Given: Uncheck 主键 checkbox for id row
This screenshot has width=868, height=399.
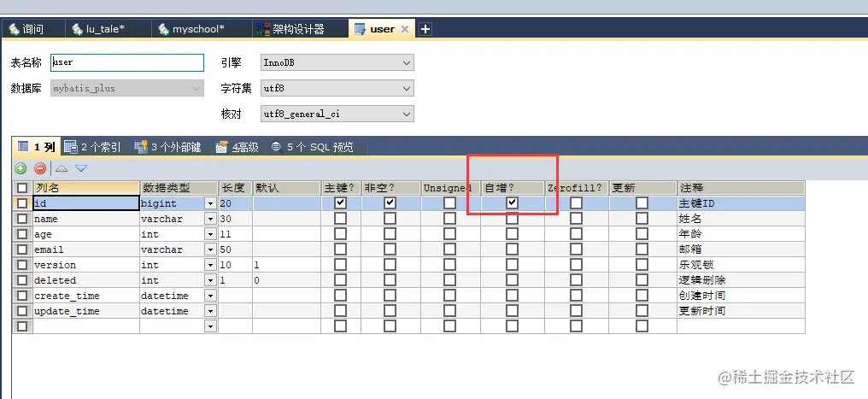Looking at the screenshot, I should pyautogui.click(x=340, y=203).
